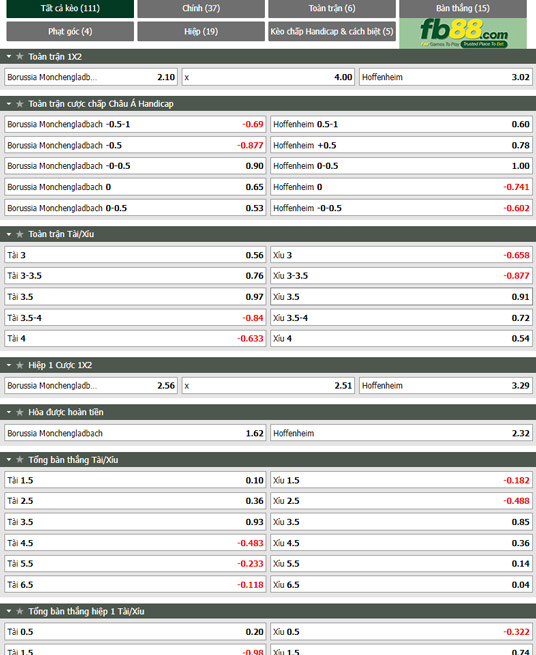Switch to Tất cả kèo (111) tab

pos(70,8)
